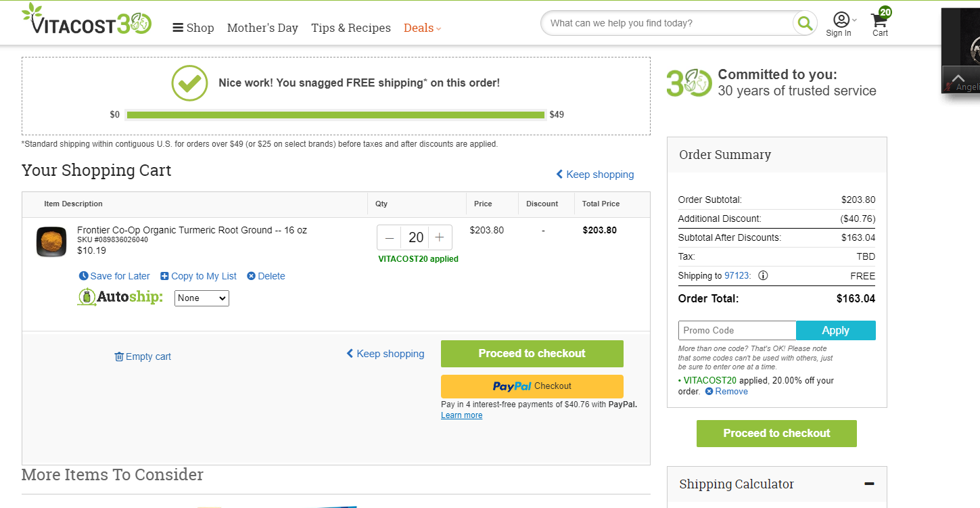
Task: Click the Additional Discount value ($40.76)
Action: tap(858, 219)
